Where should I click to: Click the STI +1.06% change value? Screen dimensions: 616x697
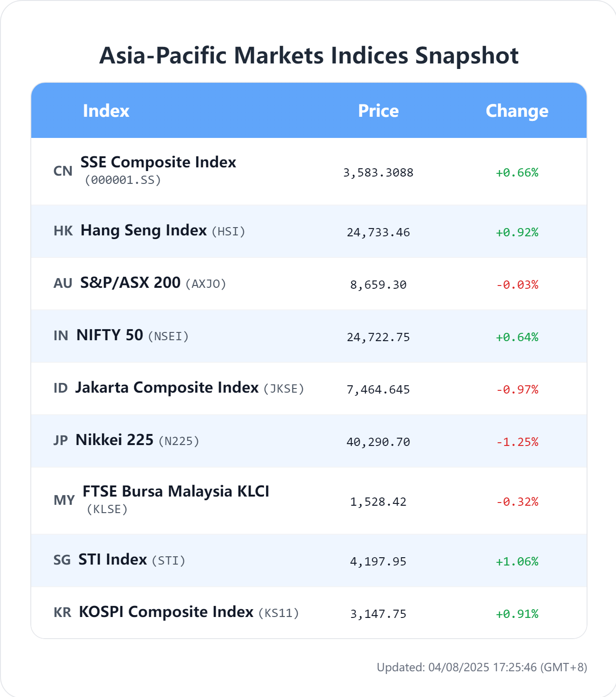click(517, 561)
